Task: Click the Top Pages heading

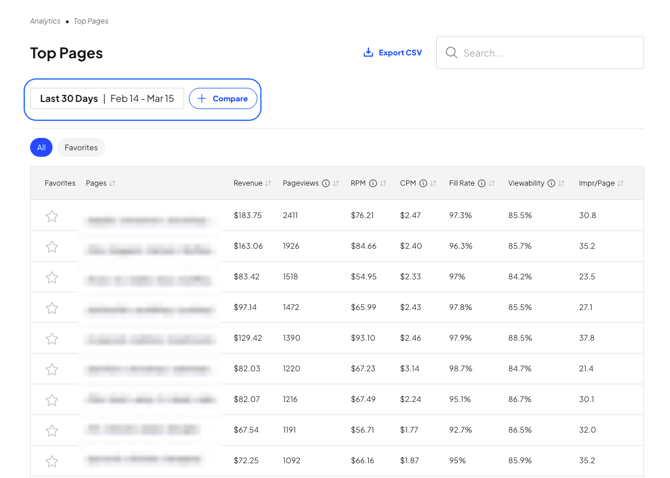Action: 66,53
